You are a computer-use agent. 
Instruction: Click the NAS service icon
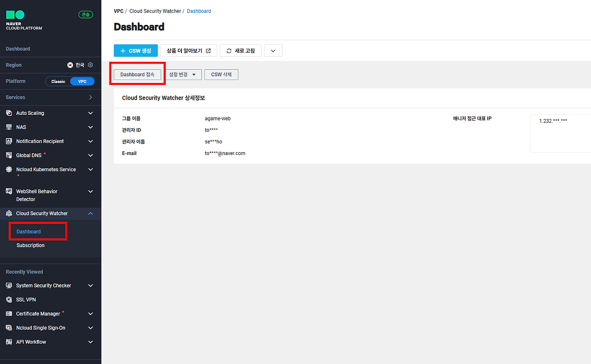9,127
